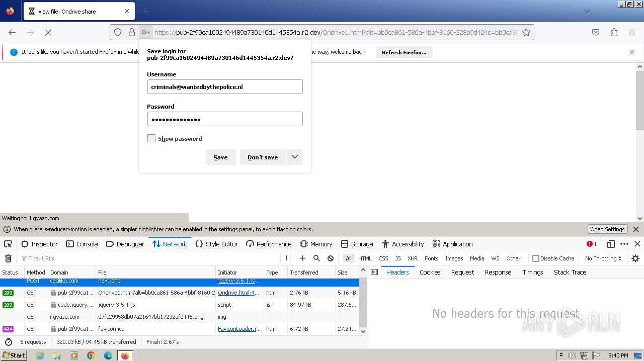Viewport: 644px width, 362px height.
Task: Expand the Don't save options arrow
Action: [x=295, y=157]
